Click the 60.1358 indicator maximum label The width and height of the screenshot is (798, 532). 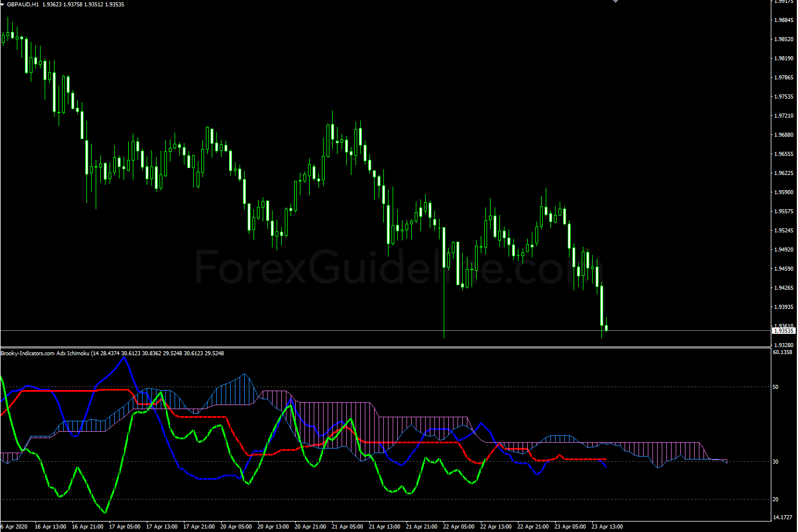[x=782, y=352]
